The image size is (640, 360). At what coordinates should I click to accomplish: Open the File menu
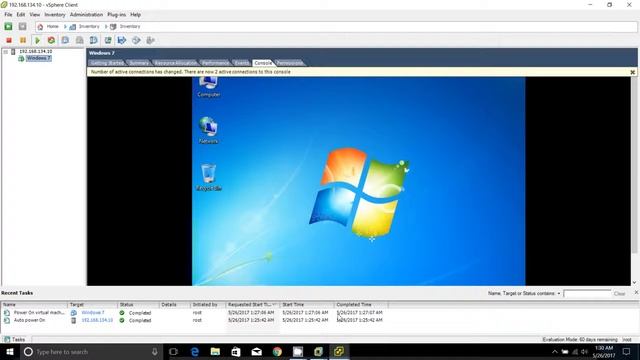[x=8, y=15]
